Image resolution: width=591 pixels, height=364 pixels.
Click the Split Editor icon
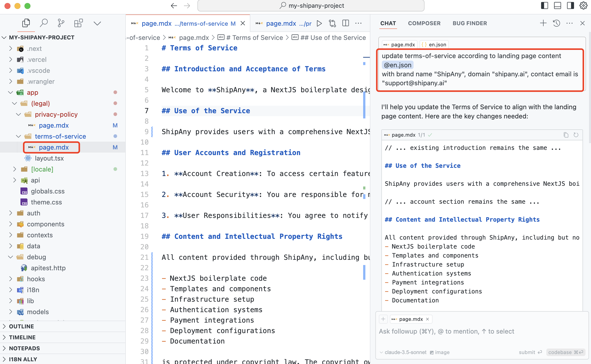point(345,23)
